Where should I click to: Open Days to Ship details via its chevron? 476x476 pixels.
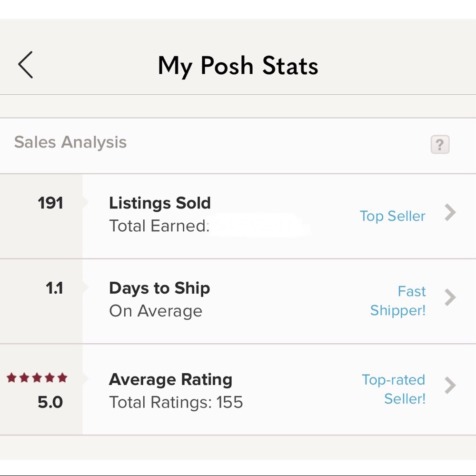coord(450,298)
